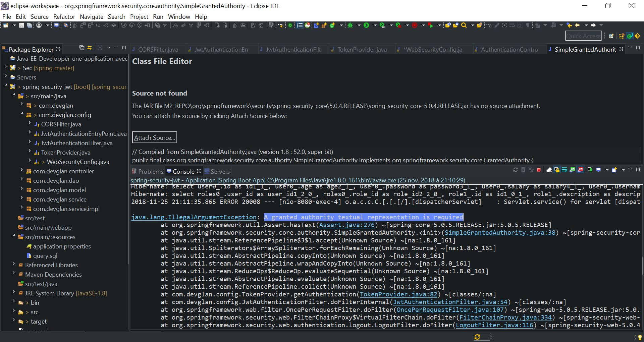Toggle word wrap in the Console

(565, 170)
